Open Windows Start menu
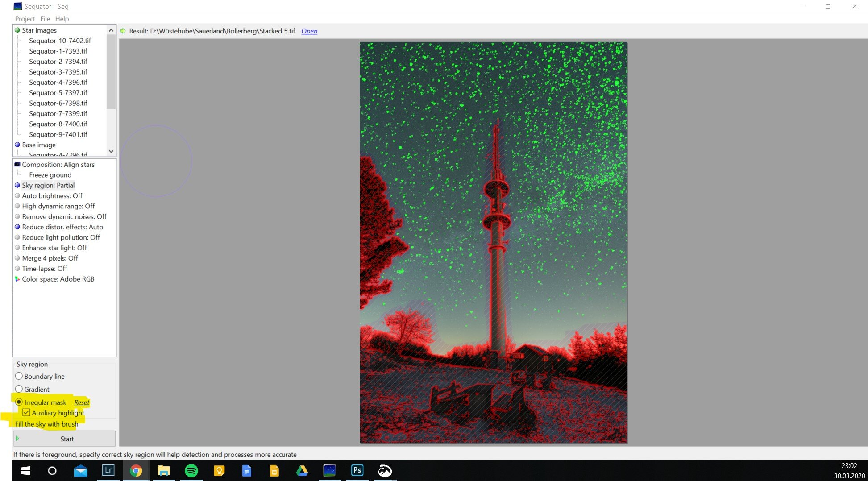The image size is (868, 481). [25, 471]
